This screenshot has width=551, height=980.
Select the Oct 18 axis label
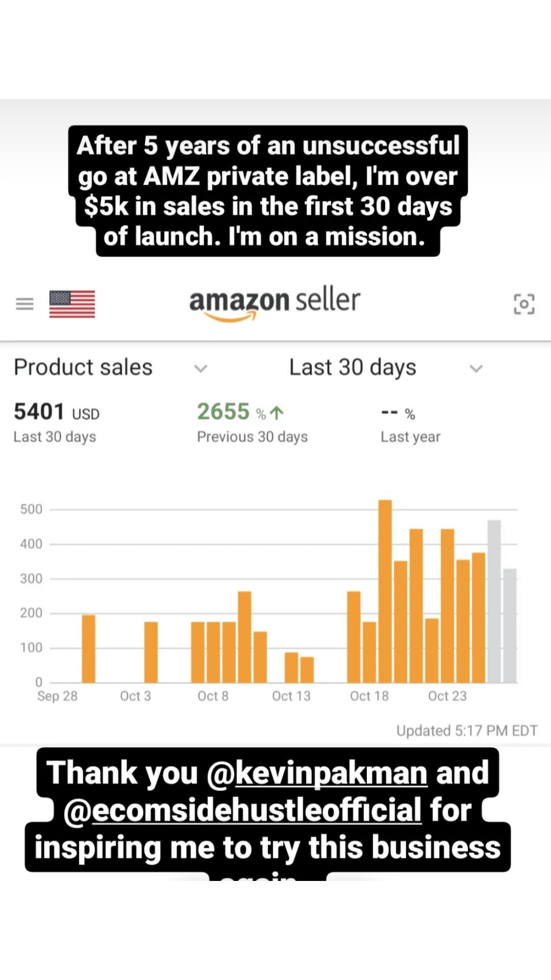[369, 696]
